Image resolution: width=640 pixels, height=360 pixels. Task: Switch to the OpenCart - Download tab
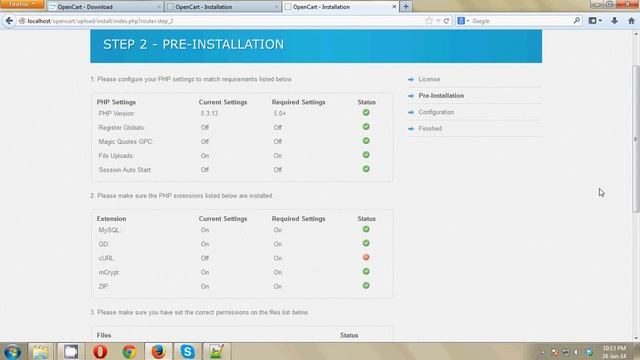coord(104,7)
